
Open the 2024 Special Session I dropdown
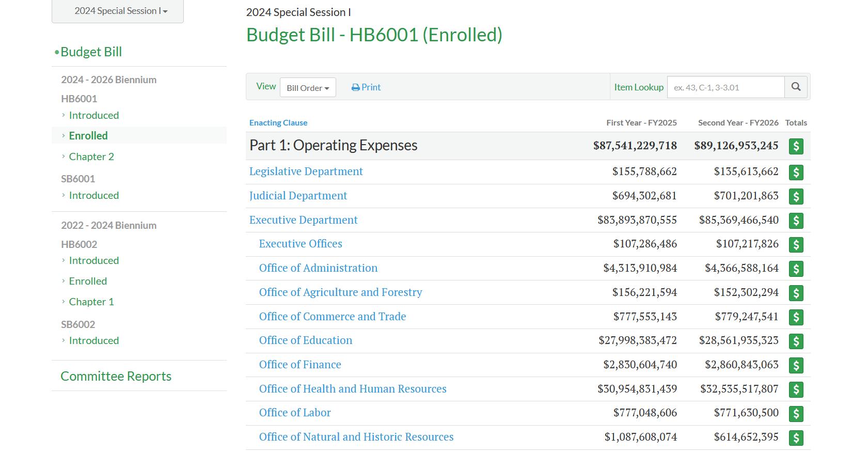tap(118, 11)
